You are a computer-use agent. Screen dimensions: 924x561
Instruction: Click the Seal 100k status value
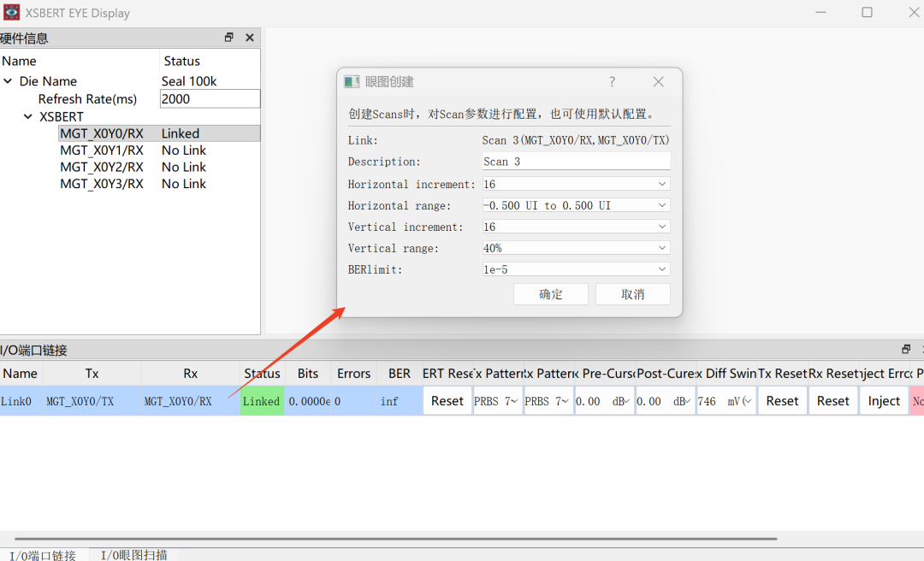pyautogui.click(x=189, y=80)
